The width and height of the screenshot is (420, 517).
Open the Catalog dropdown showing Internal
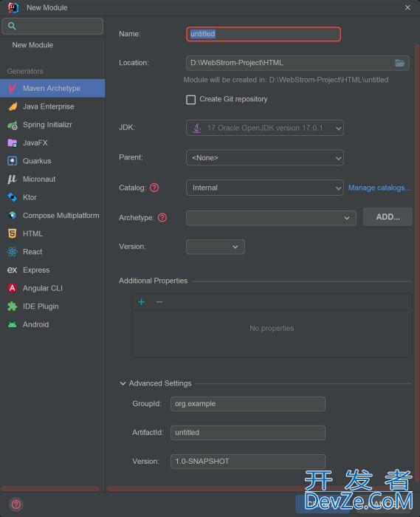tap(265, 188)
